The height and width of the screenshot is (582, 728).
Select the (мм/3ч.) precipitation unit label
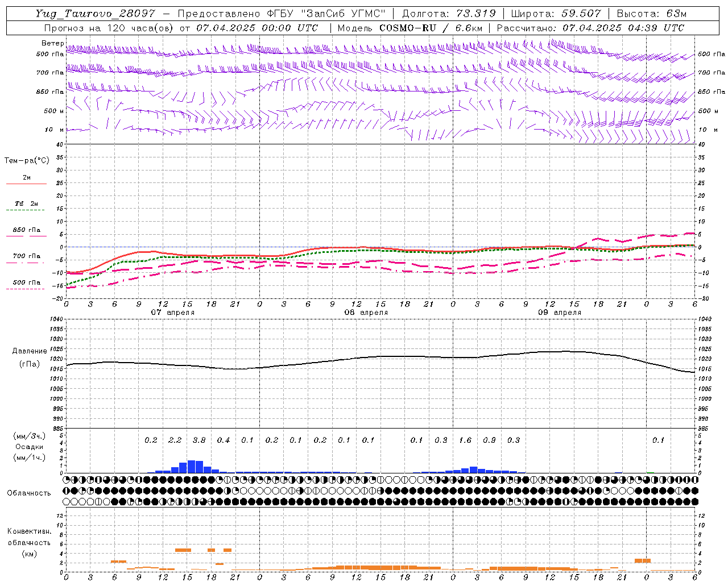tap(28, 436)
